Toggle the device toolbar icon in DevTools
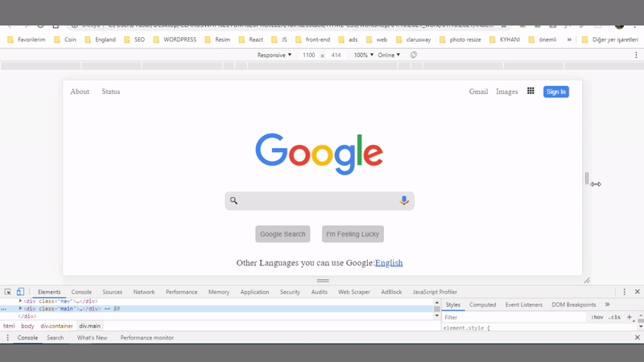This screenshot has width=644, height=362. click(20, 292)
